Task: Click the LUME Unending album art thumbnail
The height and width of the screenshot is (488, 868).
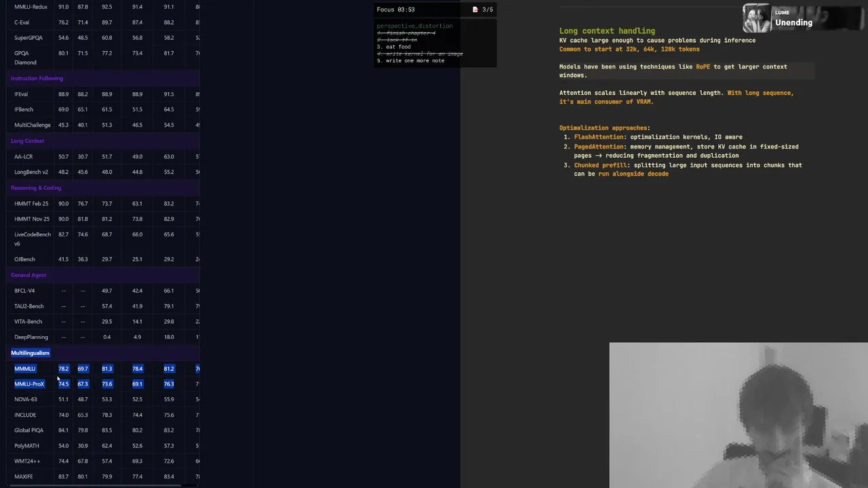Action: (757, 19)
